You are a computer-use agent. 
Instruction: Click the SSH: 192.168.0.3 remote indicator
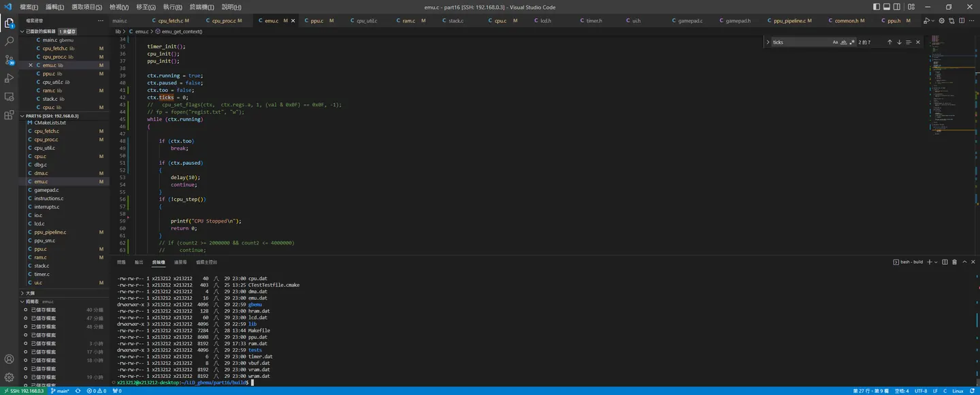click(x=22, y=391)
